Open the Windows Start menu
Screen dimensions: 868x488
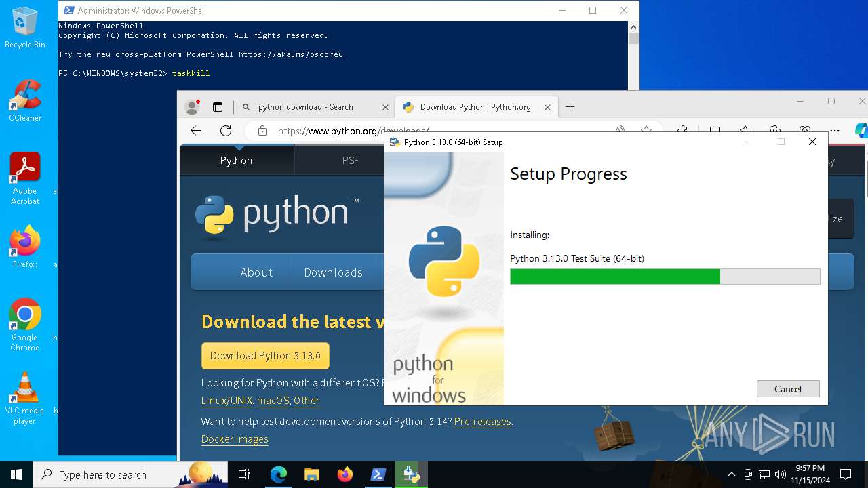pos(16,474)
